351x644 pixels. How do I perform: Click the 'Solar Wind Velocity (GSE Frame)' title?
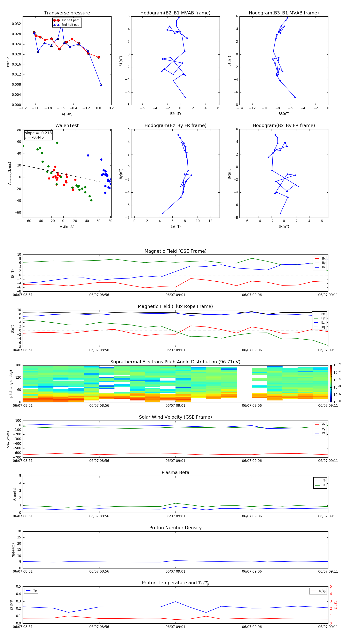pos(175,417)
